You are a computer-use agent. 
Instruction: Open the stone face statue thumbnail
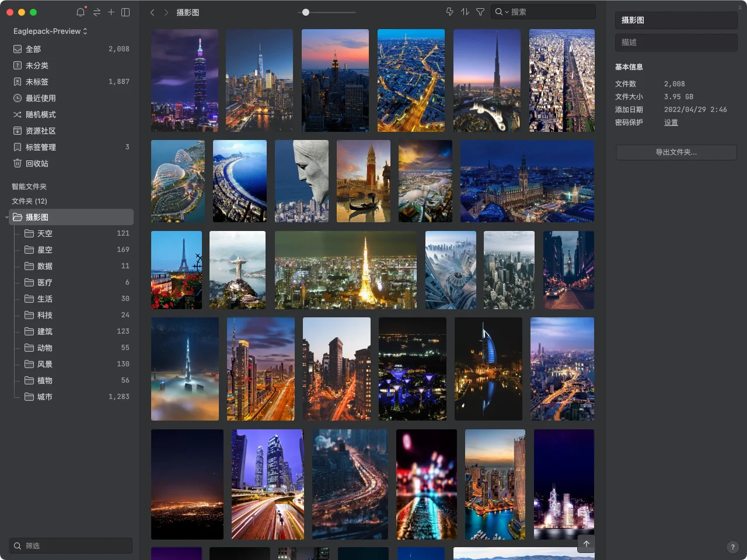[x=302, y=181]
